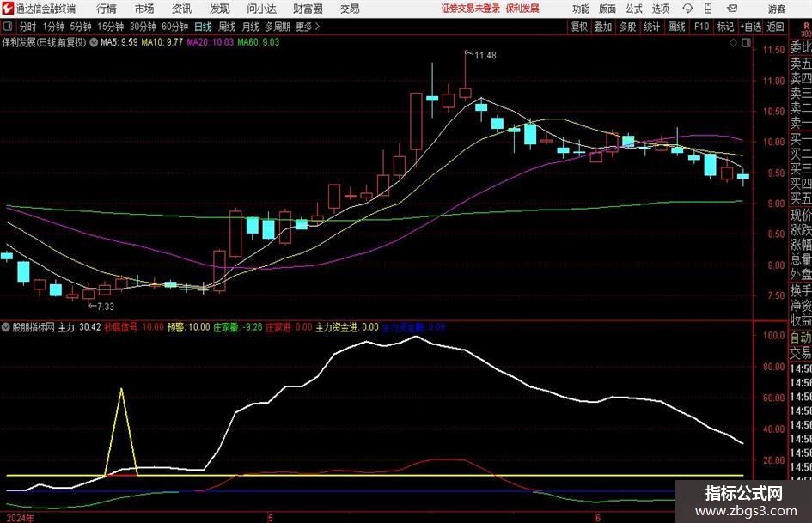
Task: Switch to the 60分钟 period tab
Action: [175, 27]
